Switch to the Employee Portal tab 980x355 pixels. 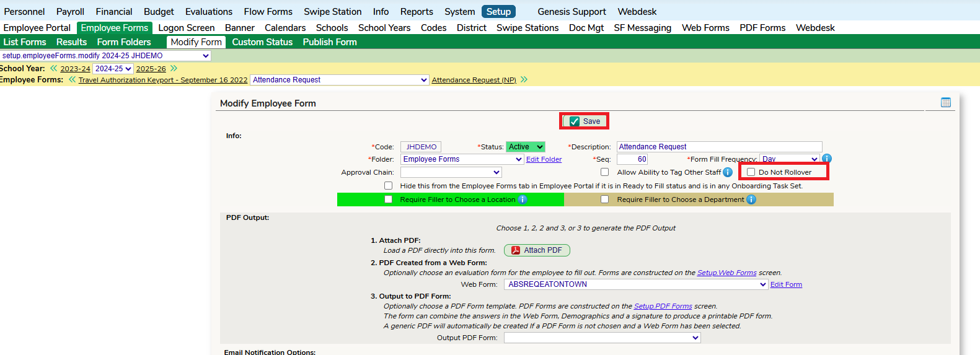click(x=37, y=28)
